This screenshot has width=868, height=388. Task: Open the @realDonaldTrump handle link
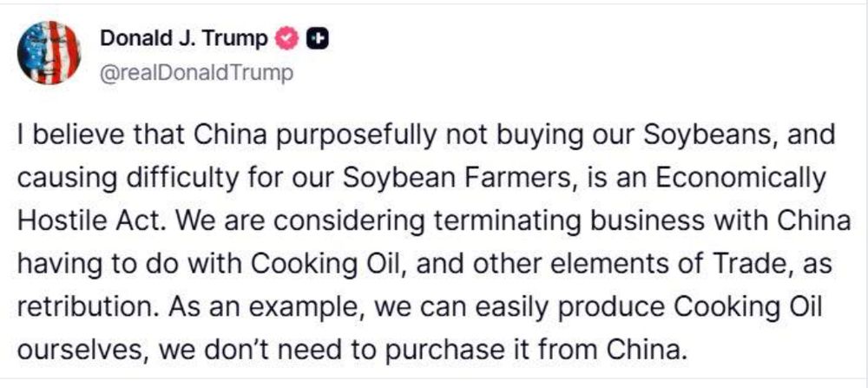coord(197,73)
